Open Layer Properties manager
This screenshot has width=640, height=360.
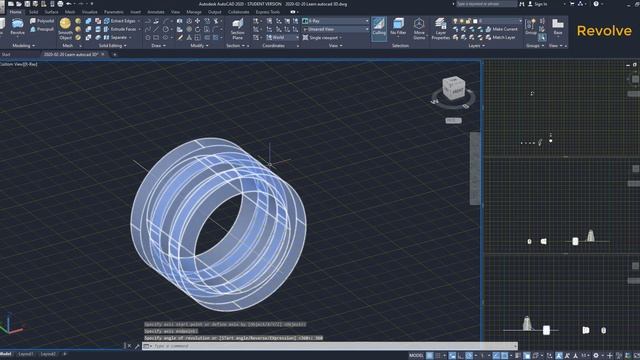440,29
